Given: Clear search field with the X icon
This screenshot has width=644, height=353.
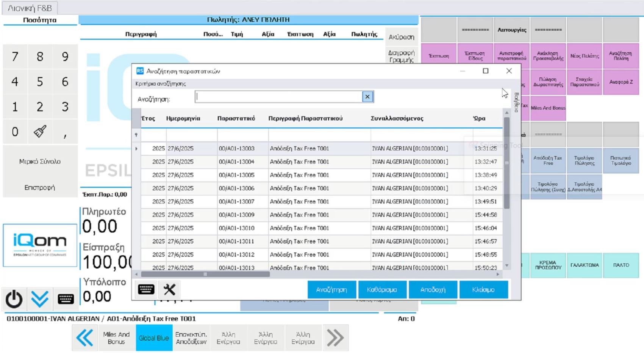Looking at the screenshot, I should (367, 97).
